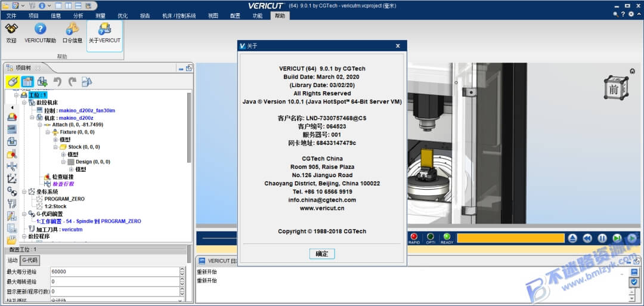Click the home view icon above the cube
Viewport: 644px width, 306px height.
pos(632,70)
